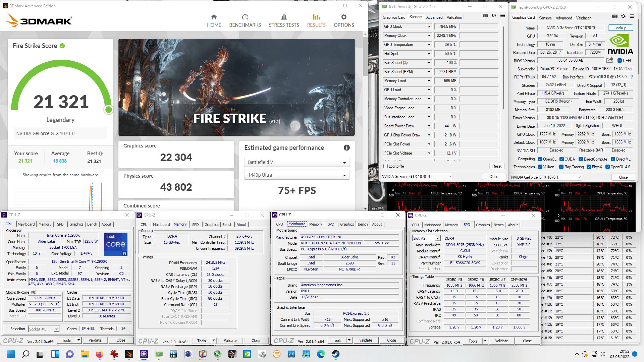The height and width of the screenshot is (362, 644).
Task: Open the Tools dropdown arrow in the CPU-Z SPD window
Action: coord(485,341)
